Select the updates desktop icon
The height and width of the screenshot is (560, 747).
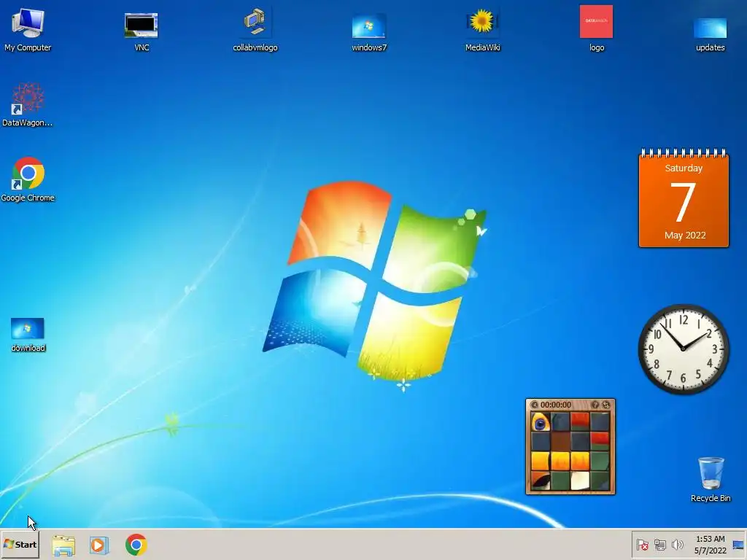(x=710, y=34)
